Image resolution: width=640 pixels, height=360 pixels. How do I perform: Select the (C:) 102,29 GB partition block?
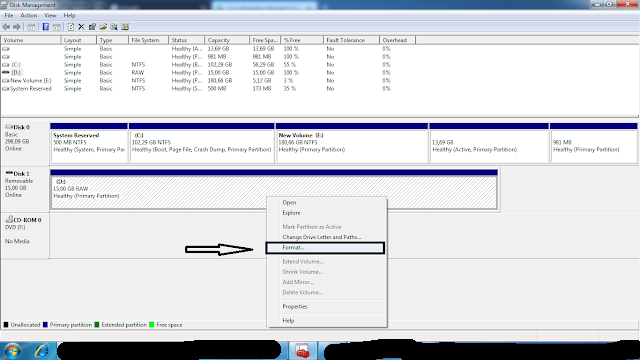202,143
